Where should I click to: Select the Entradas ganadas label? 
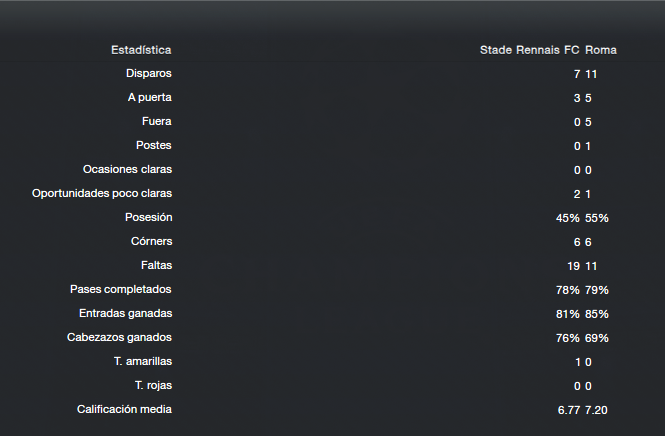coord(126,313)
